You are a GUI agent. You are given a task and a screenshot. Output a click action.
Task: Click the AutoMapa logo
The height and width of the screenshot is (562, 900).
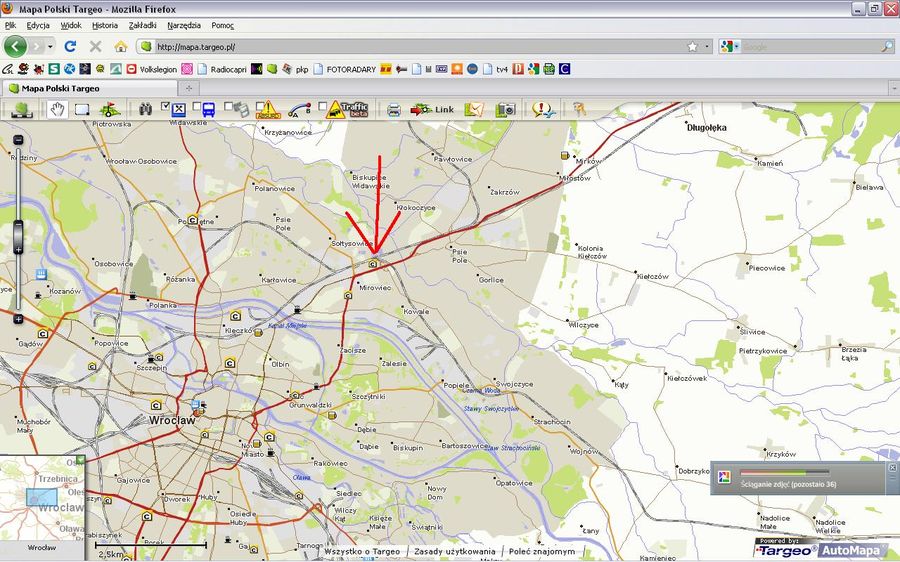click(x=855, y=551)
